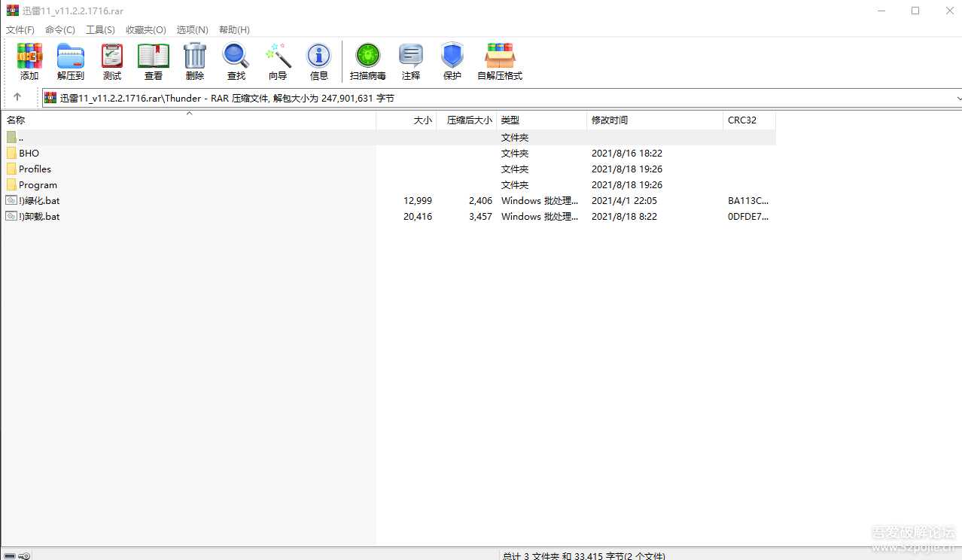The height and width of the screenshot is (560, 962).
Task: Expand the address bar path dropdown
Action: tap(957, 98)
